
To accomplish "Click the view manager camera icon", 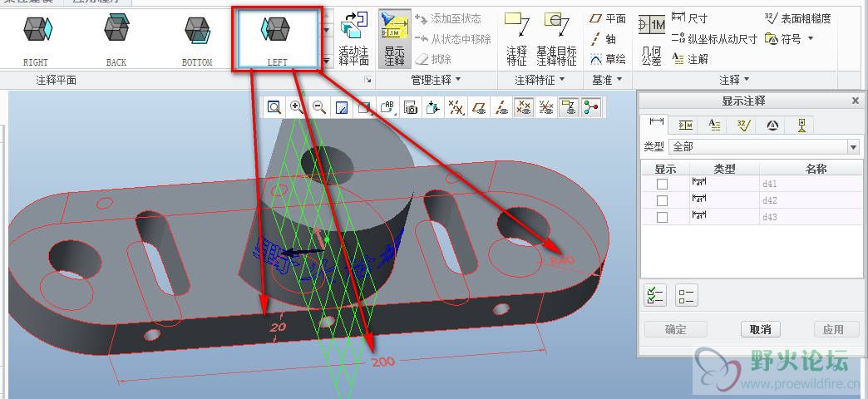I will tap(410, 107).
